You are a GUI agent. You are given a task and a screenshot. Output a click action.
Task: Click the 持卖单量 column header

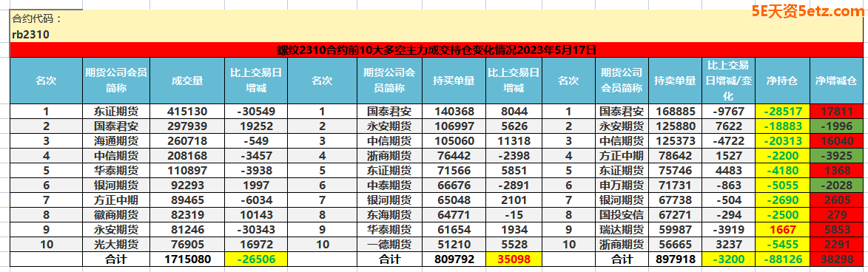tap(675, 81)
